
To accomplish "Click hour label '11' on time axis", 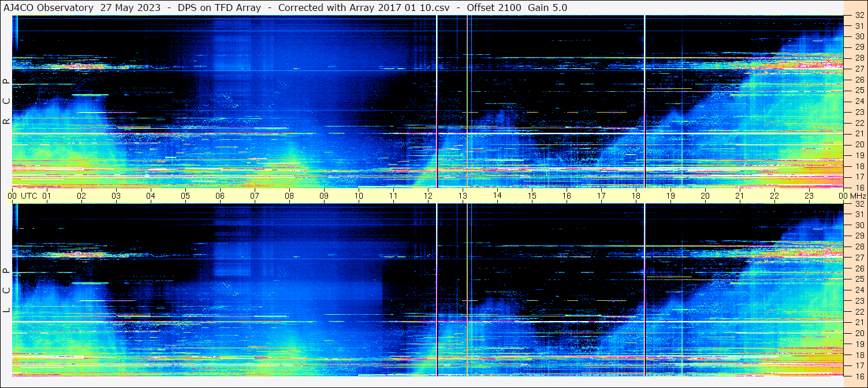I will click(393, 196).
